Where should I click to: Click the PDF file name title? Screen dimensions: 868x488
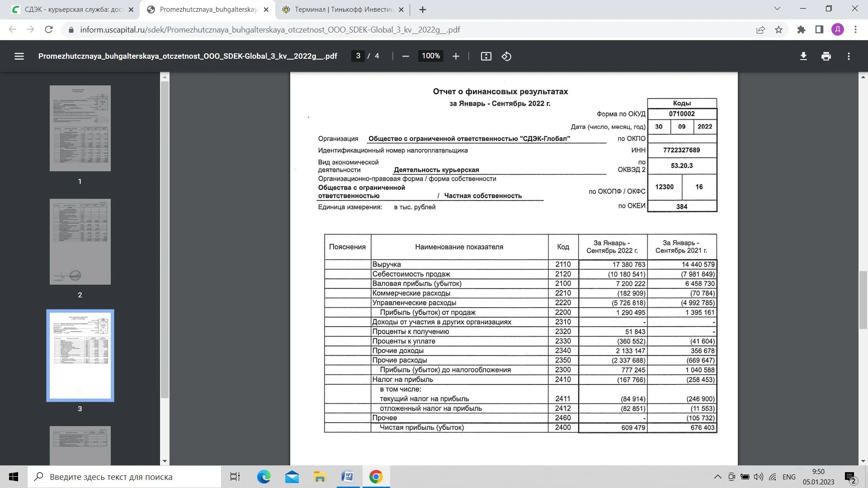[x=188, y=56]
